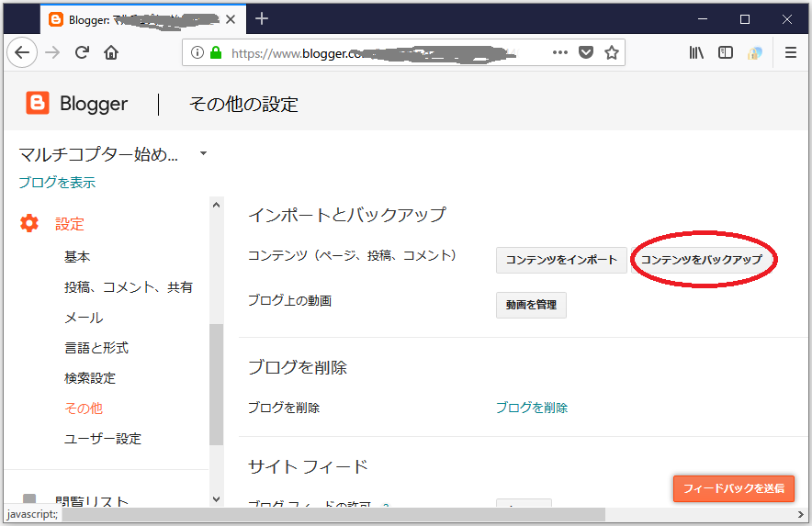The height and width of the screenshot is (526, 812).
Task: Click the 動画を管理 button
Action: tap(531, 305)
